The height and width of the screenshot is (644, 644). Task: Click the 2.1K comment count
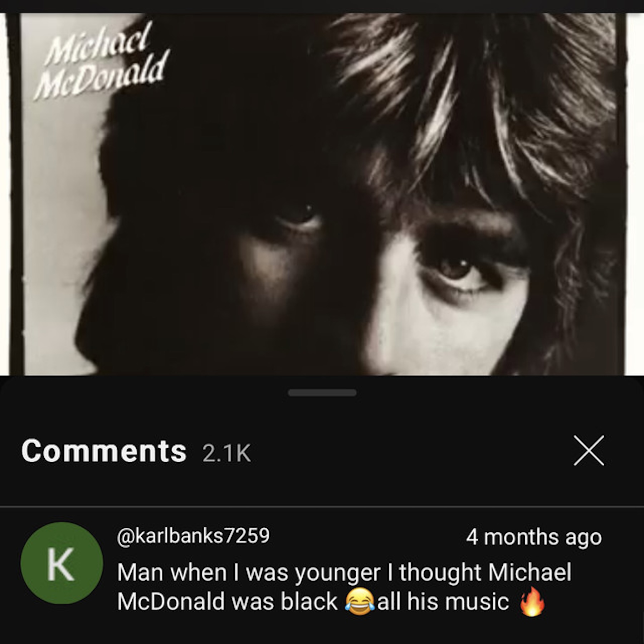226,453
